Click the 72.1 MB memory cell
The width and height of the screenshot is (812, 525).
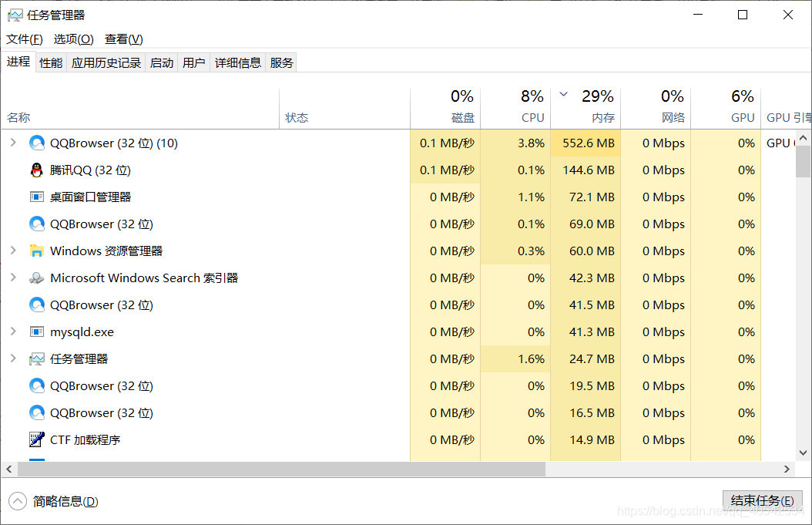(x=586, y=197)
